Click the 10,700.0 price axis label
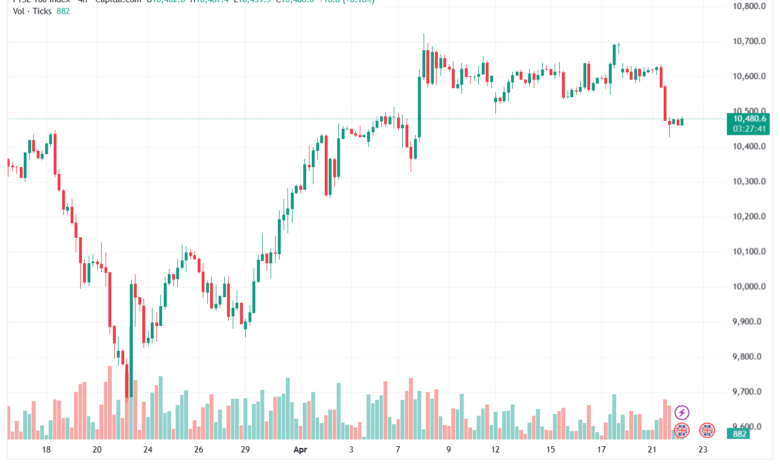This screenshot has height=470, width=780. coord(749,41)
